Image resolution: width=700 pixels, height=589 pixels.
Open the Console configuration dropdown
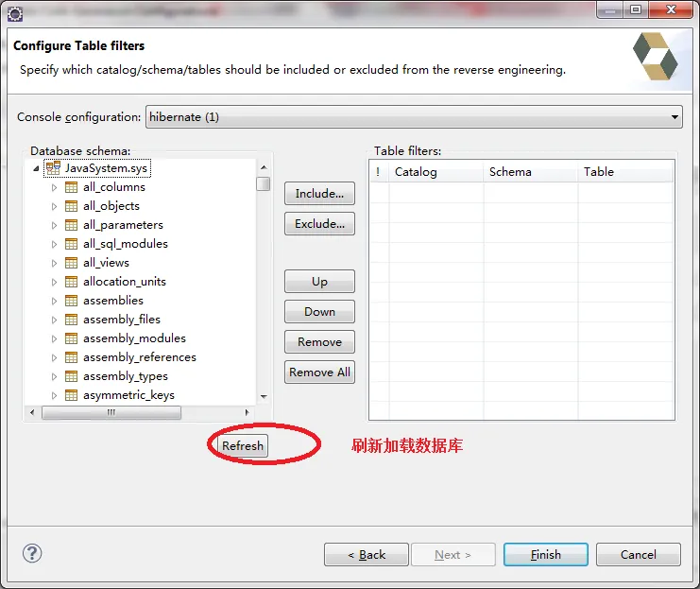414,117
